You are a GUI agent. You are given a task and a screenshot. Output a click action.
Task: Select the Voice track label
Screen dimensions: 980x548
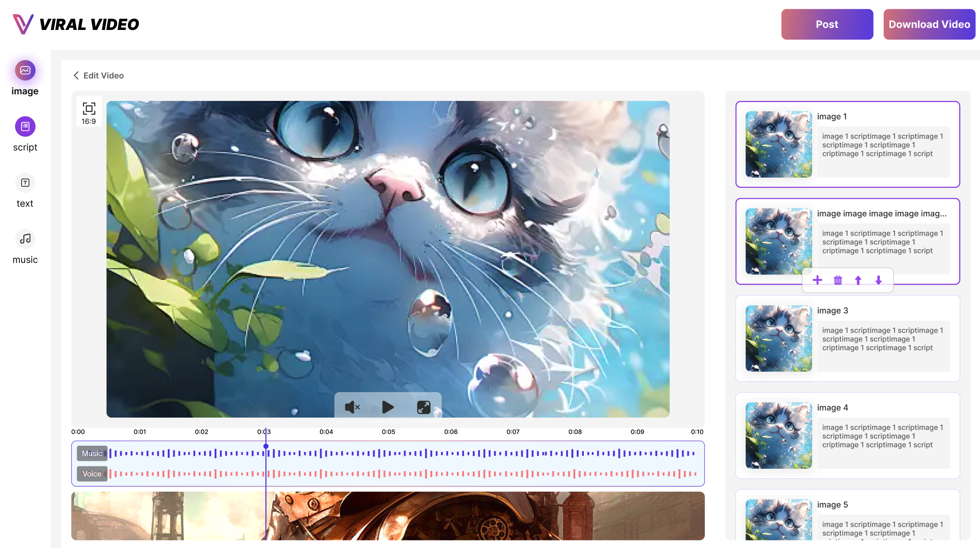click(92, 474)
